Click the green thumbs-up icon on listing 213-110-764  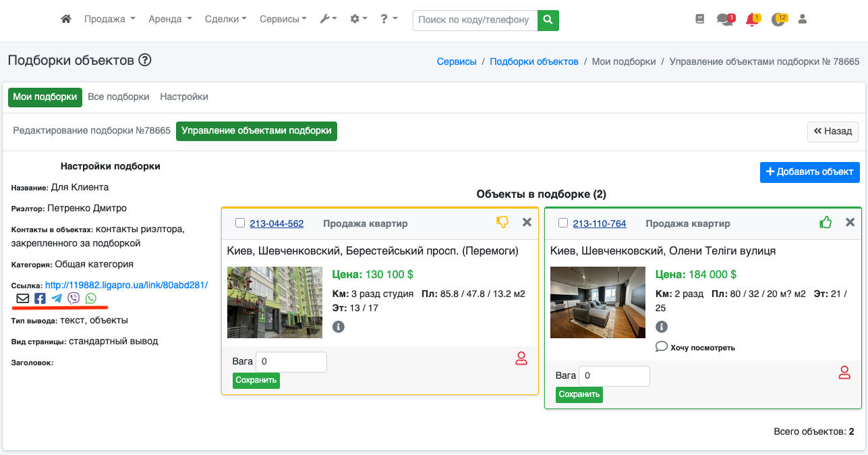tap(825, 222)
